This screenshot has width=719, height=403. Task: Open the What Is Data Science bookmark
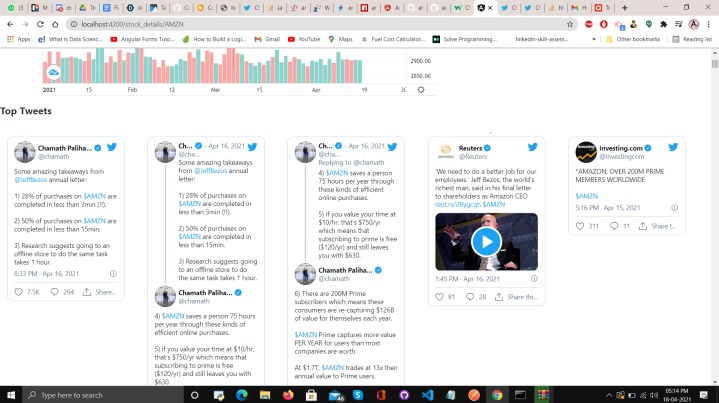[x=70, y=39]
